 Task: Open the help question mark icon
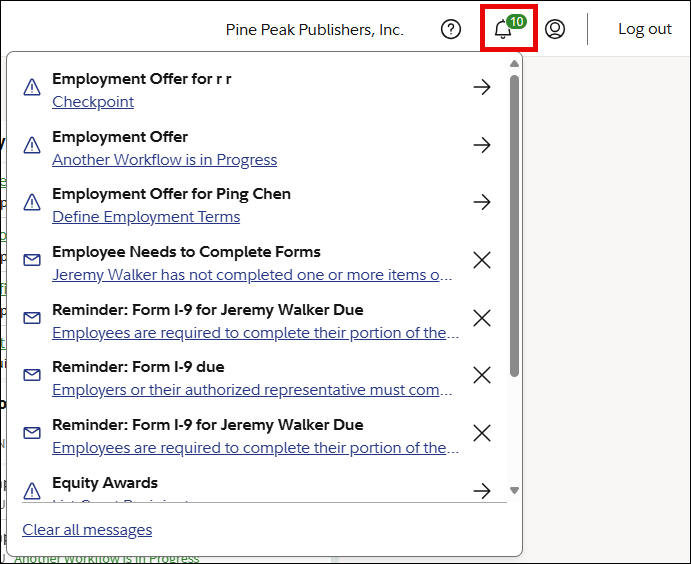click(451, 29)
